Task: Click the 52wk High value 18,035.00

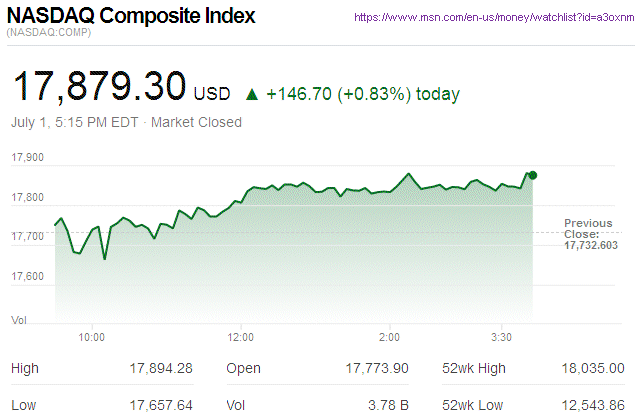Action: coord(592,368)
